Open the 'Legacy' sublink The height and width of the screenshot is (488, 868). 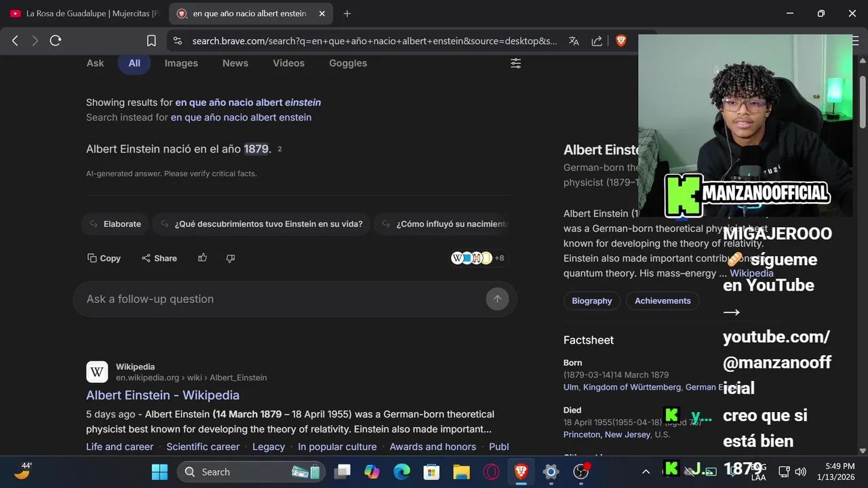(x=269, y=447)
